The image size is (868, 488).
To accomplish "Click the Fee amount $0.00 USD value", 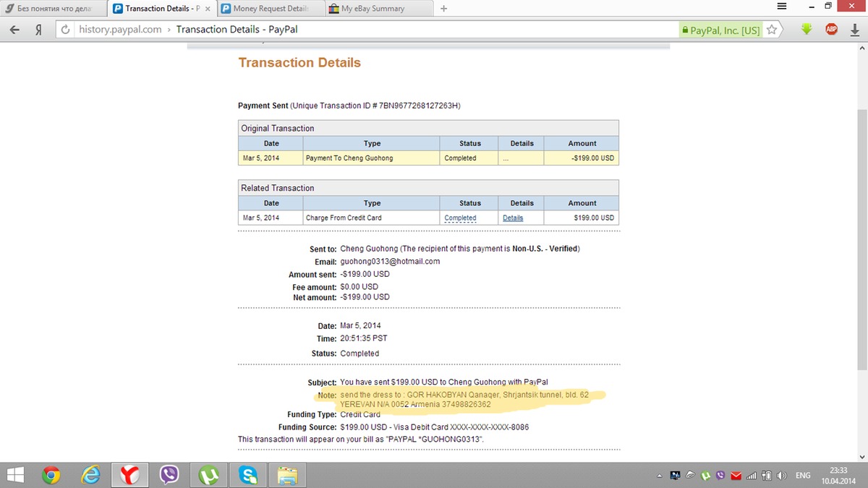I will click(x=359, y=287).
